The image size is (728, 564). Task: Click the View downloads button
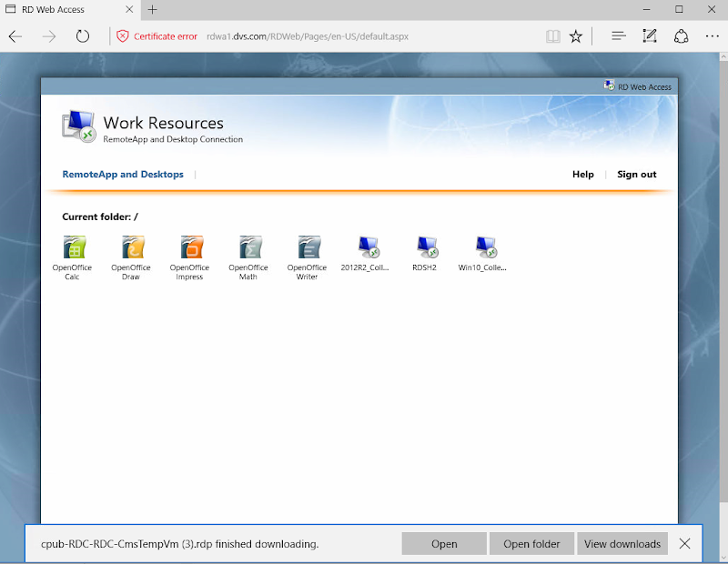pyautogui.click(x=622, y=544)
